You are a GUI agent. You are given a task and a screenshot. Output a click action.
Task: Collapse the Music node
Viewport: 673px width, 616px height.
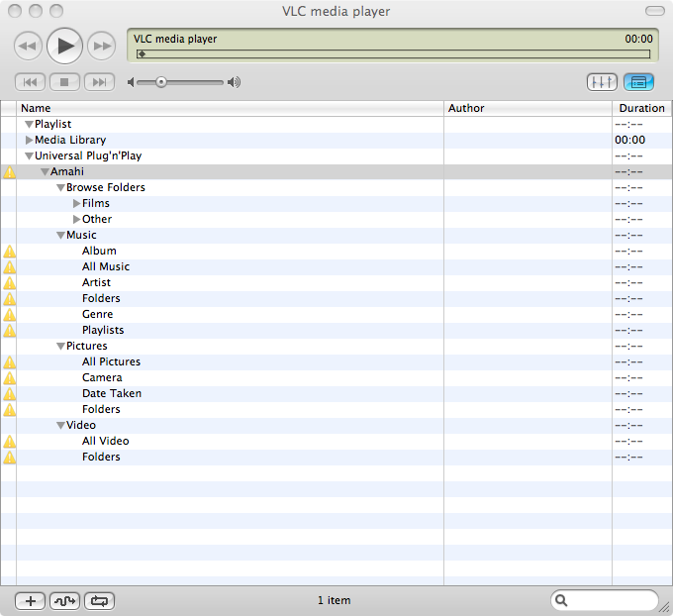tap(60, 236)
